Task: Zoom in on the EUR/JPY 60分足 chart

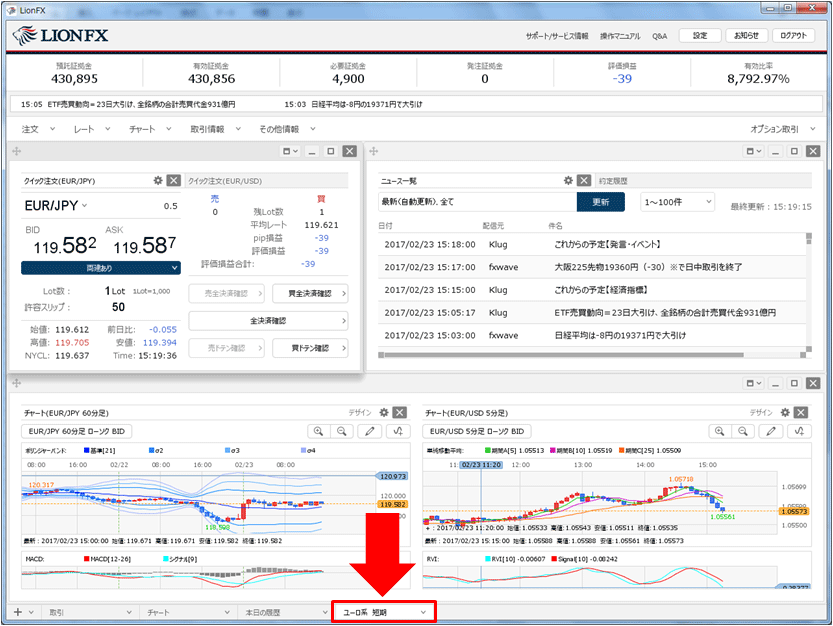Action: point(319,431)
